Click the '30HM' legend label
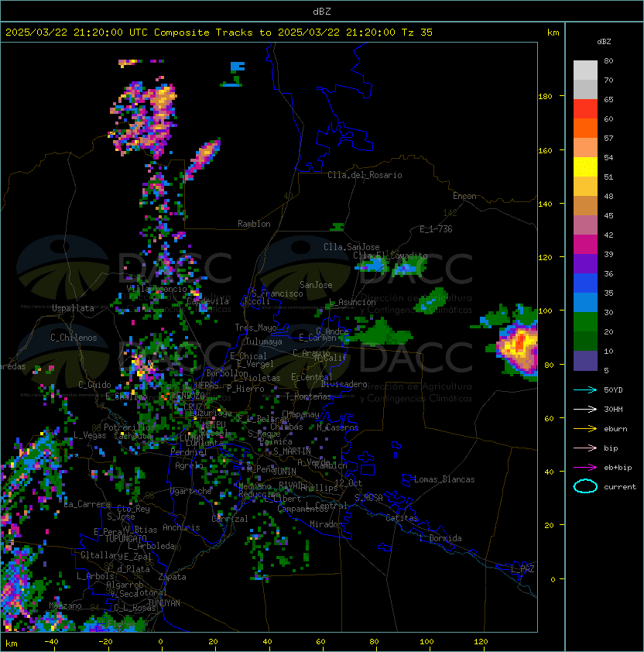 [613, 410]
